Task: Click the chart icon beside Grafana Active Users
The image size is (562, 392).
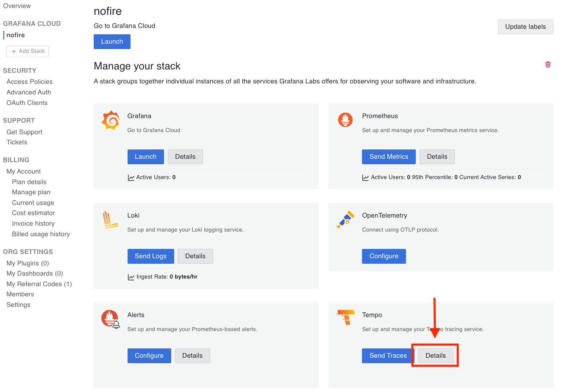Action: click(131, 178)
